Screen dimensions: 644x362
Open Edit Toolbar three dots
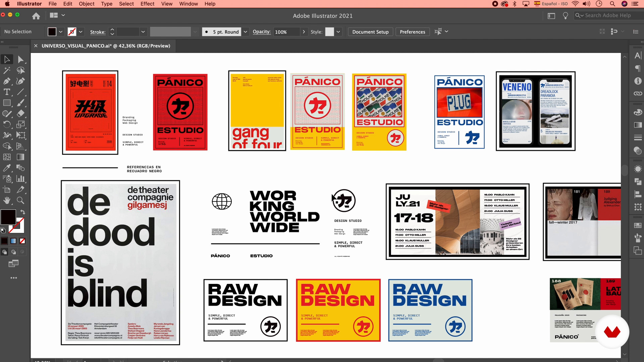[13, 278]
